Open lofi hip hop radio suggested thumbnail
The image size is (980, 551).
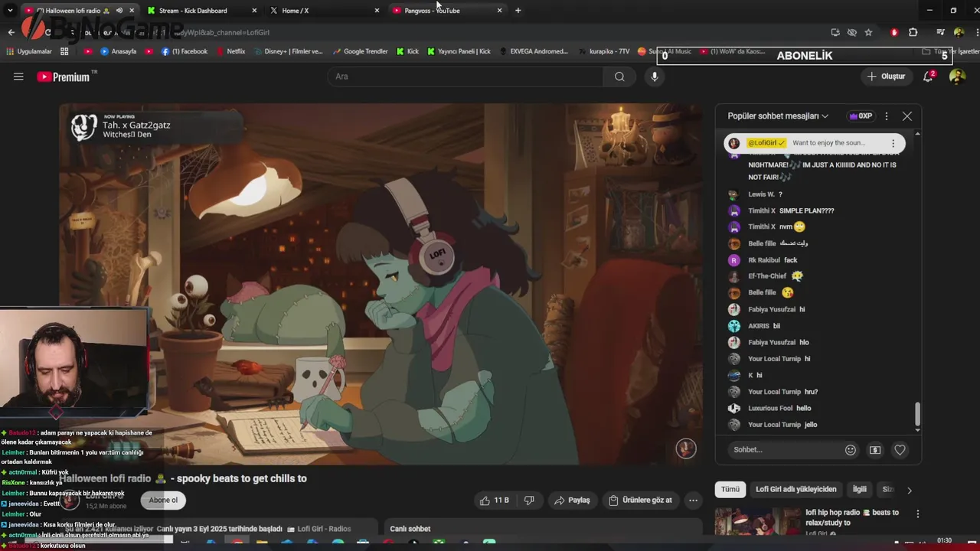[756, 520]
